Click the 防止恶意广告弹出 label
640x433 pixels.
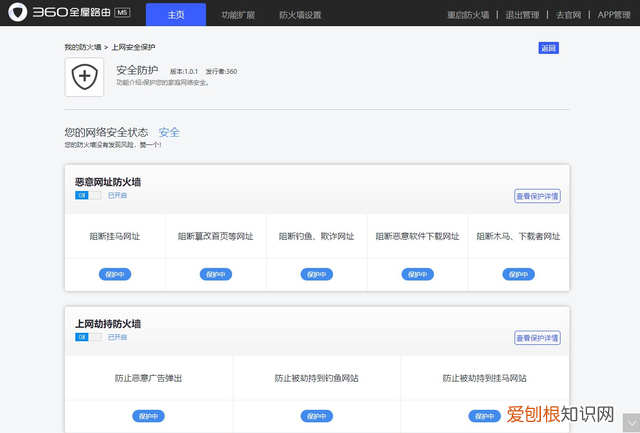click(x=149, y=378)
